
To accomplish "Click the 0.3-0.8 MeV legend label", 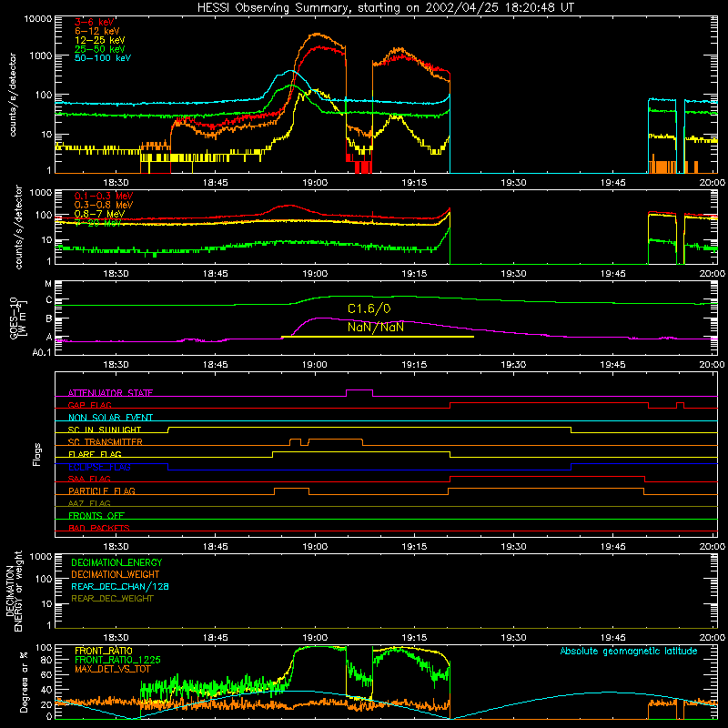I will (104, 205).
